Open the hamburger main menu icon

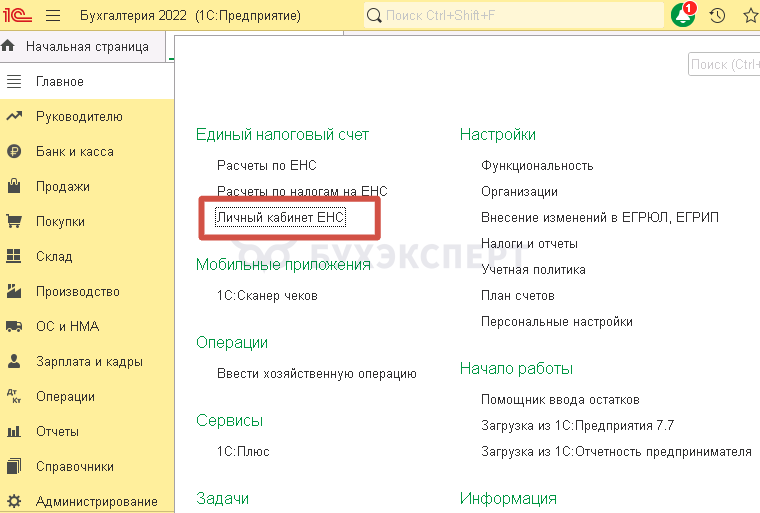pyautogui.click(x=53, y=16)
